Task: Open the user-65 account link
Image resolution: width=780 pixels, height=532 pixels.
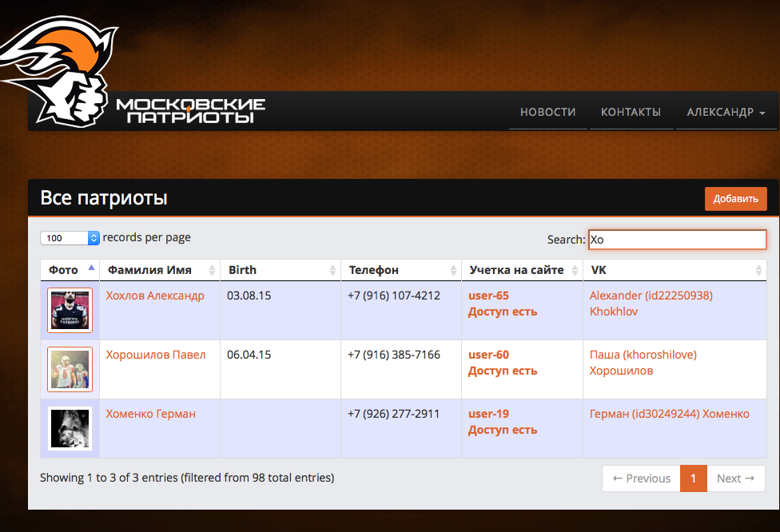Action: pos(488,296)
